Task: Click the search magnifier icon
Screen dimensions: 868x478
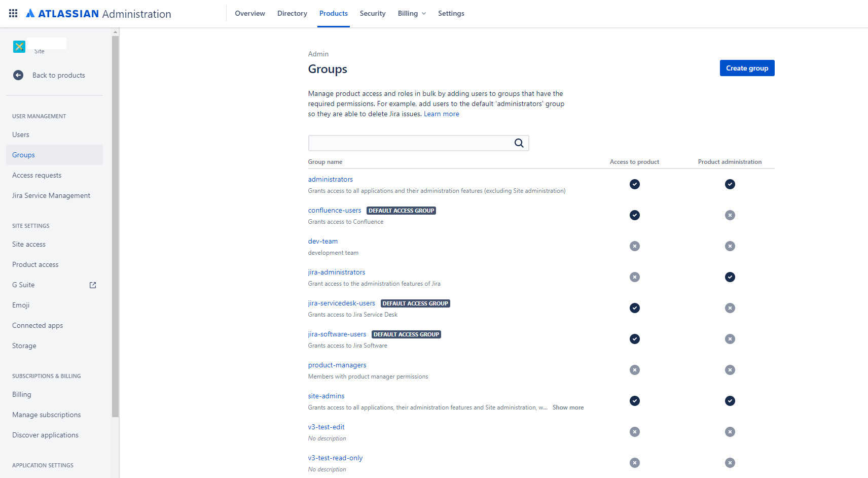Action: 519,143
